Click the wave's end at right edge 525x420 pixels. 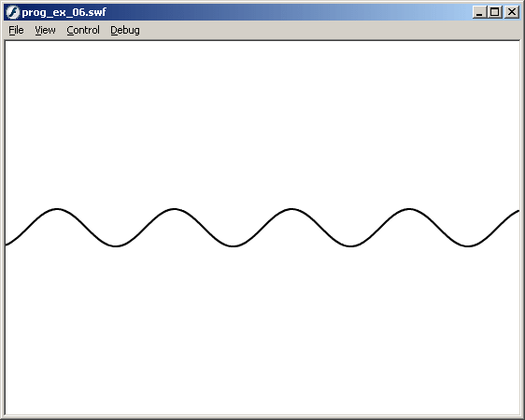pyautogui.click(x=518, y=211)
